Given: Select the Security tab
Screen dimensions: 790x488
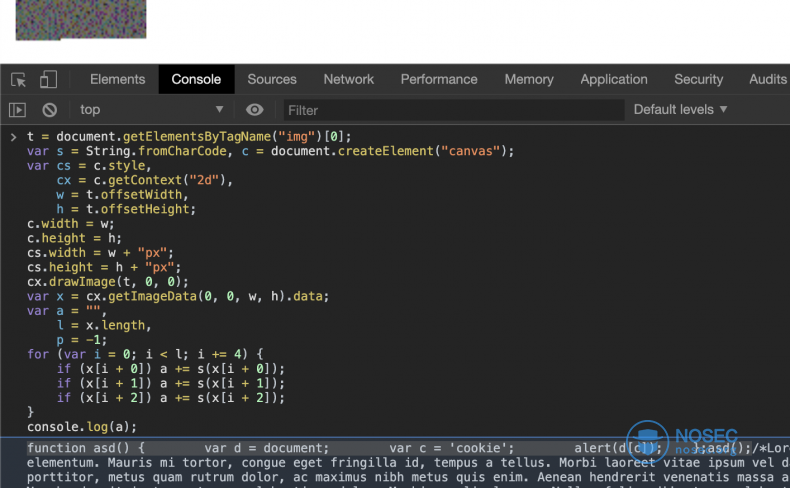Looking at the screenshot, I should pyautogui.click(x=698, y=79).
